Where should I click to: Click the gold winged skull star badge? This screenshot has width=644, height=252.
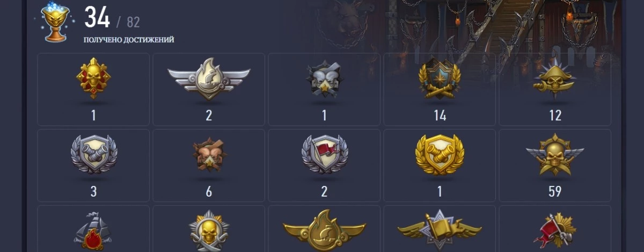coord(555,155)
